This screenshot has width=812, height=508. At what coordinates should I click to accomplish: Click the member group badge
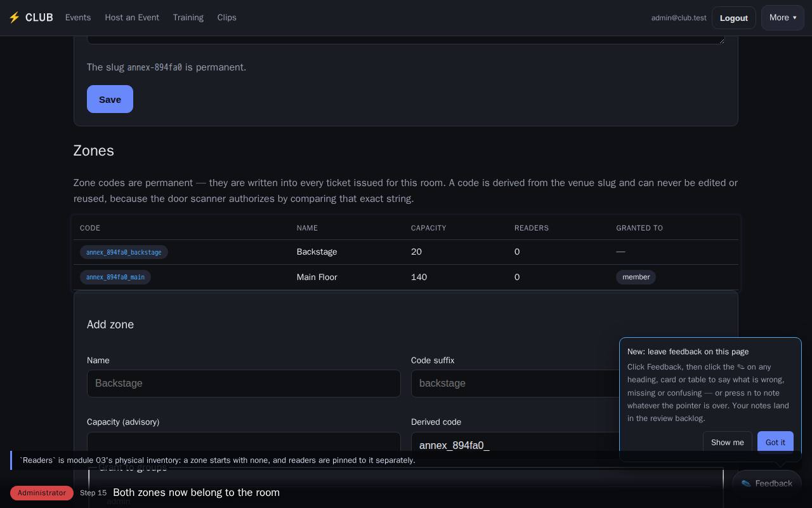pyautogui.click(x=636, y=277)
